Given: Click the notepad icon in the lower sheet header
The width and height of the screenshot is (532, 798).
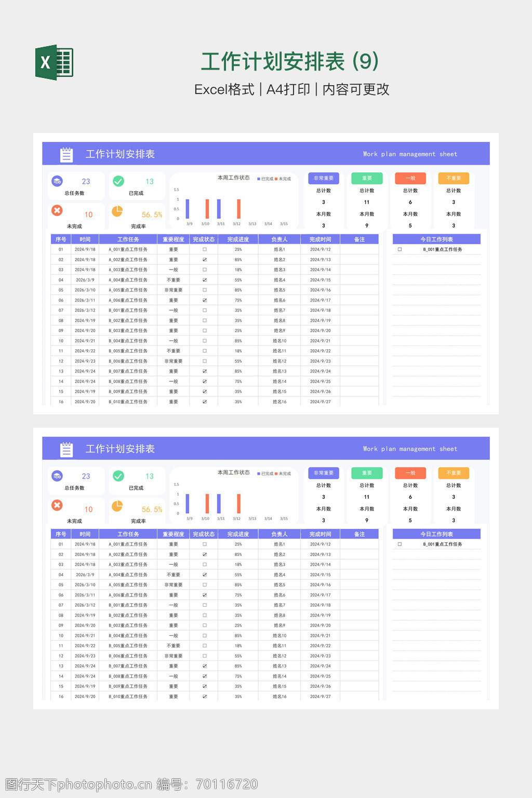Looking at the screenshot, I should [66, 449].
